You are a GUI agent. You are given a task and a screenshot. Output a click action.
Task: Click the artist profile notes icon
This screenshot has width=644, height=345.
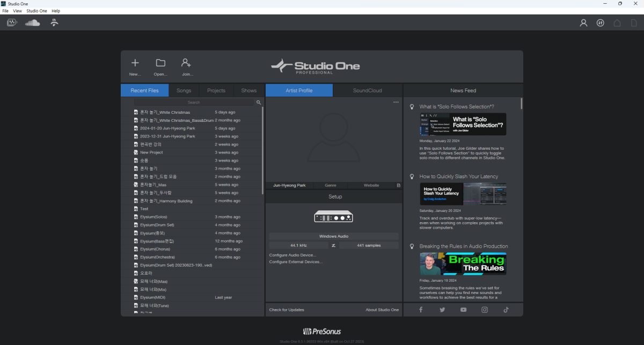399,185
